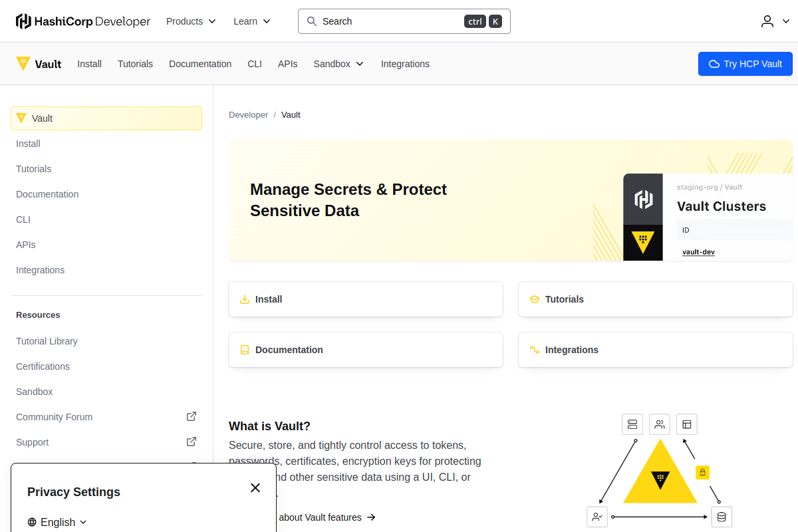The height and width of the screenshot is (532, 798).
Task: Open APIs in the top navbar
Action: point(288,64)
